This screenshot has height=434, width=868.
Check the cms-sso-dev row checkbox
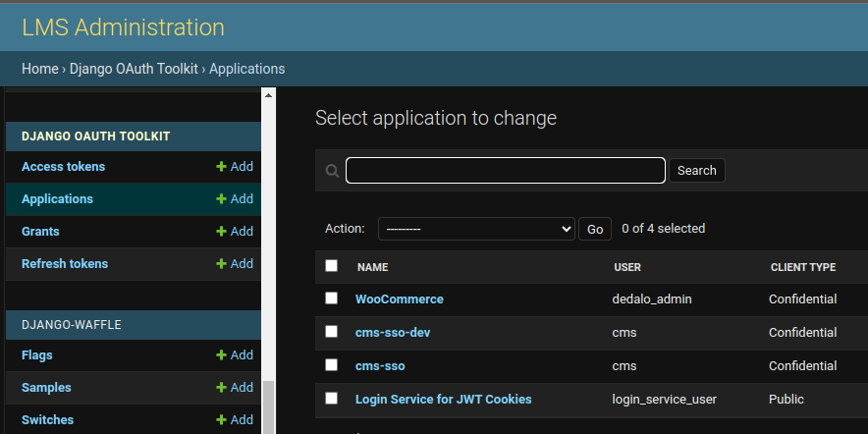(x=331, y=332)
